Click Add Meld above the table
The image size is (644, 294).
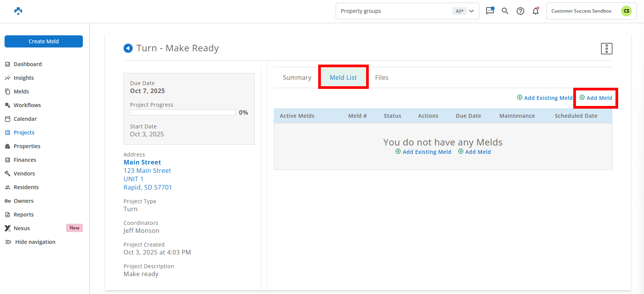tap(596, 98)
